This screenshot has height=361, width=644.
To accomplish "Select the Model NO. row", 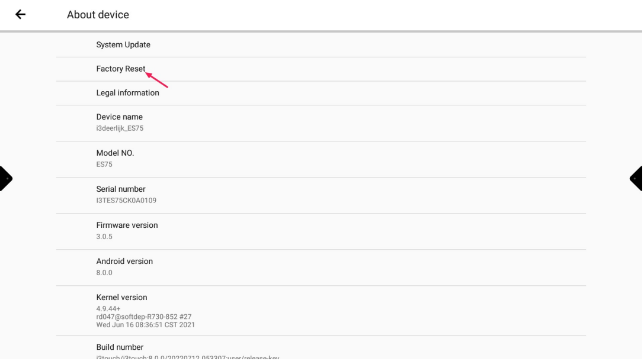I will 115,153.
